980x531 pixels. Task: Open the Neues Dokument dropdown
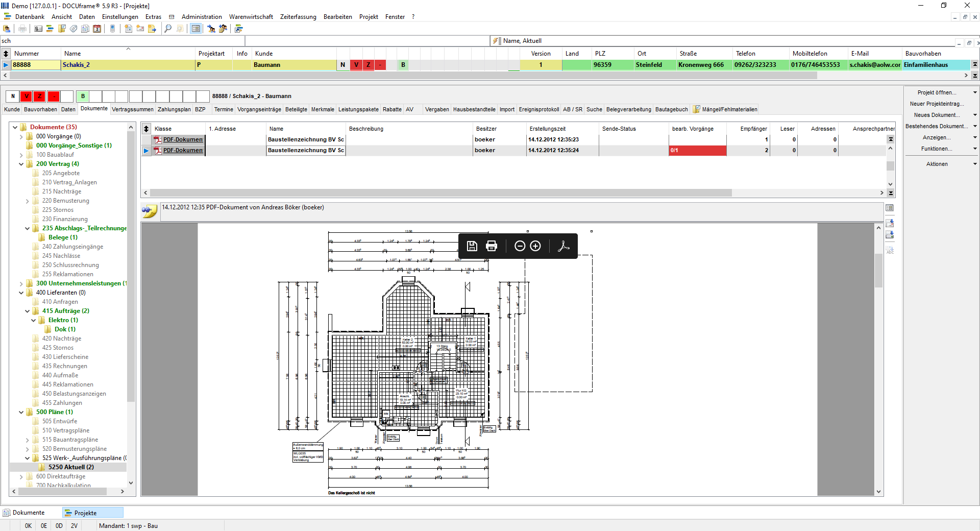[975, 115]
